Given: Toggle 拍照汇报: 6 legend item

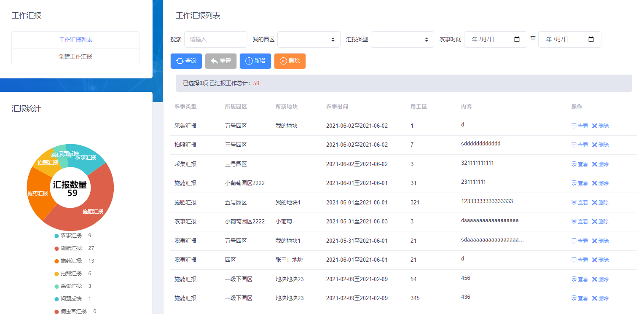Looking at the screenshot, I should pyautogui.click(x=73, y=274).
